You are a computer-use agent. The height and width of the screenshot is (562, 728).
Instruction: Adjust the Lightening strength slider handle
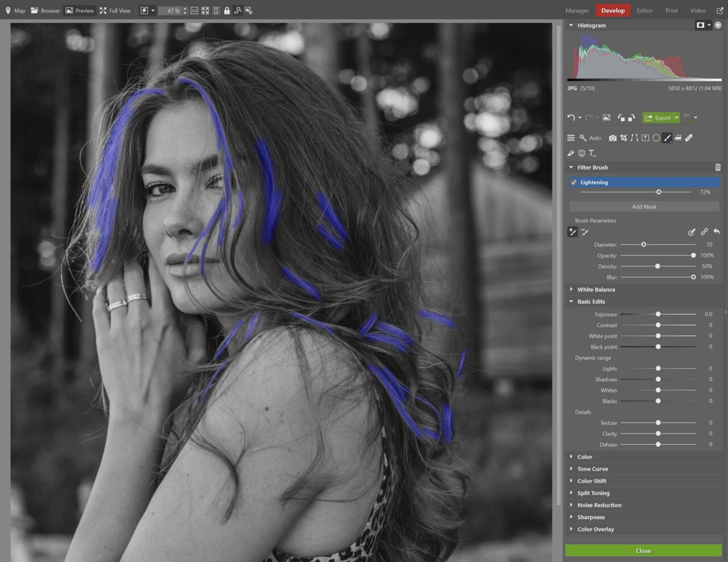pyautogui.click(x=659, y=192)
